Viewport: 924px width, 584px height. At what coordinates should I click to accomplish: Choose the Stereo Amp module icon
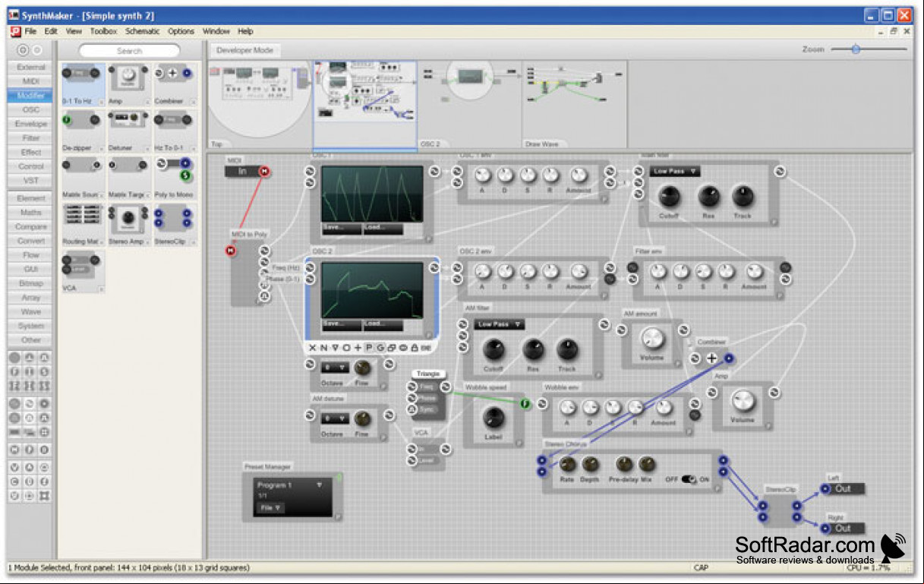[x=128, y=219]
